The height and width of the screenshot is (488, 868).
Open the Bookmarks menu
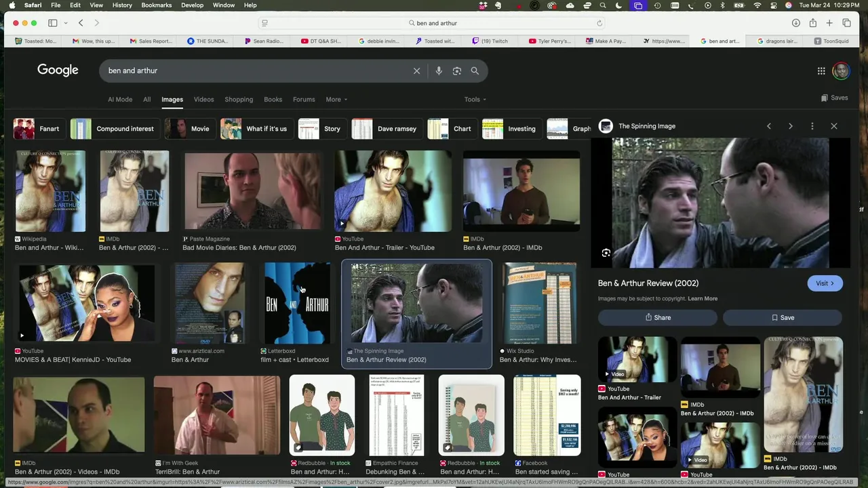tap(157, 5)
